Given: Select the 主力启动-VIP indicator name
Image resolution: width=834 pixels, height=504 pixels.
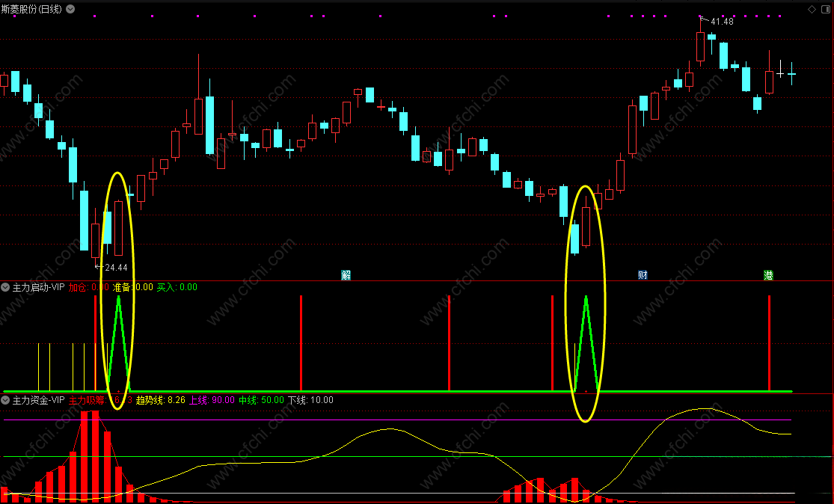Looking at the screenshot, I should (38, 287).
